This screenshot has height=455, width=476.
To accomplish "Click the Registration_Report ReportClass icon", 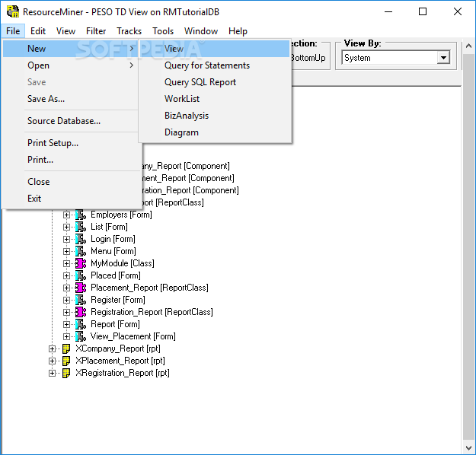I will (81, 312).
